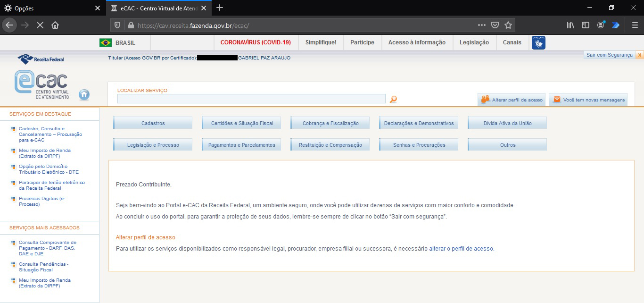Open the Libras accessibility icon
Screen dimensions: 644x303
[x=538, y=42]
